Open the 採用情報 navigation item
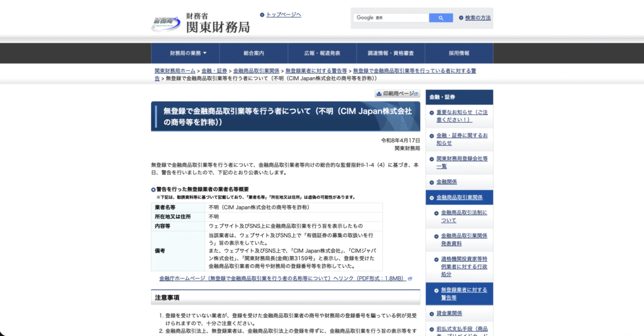The width and height of the screenshot is (644, 336). [x=458, y=53]
